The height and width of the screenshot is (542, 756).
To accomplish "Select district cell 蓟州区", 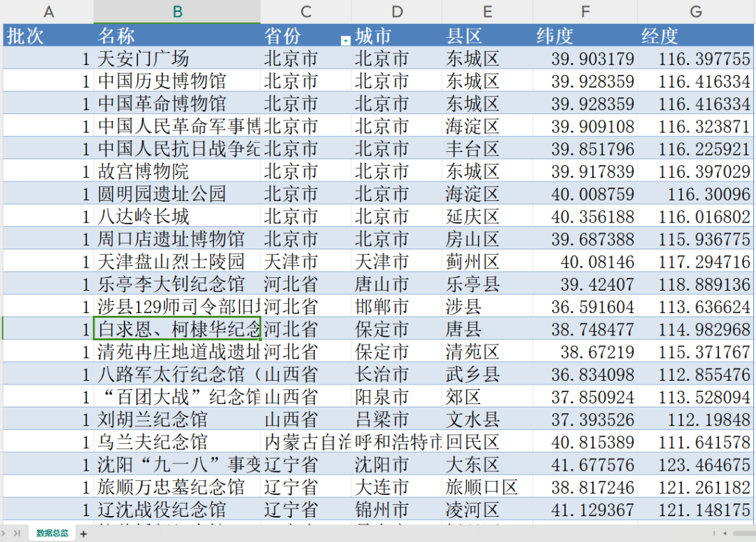I will (x=487, y=261).
